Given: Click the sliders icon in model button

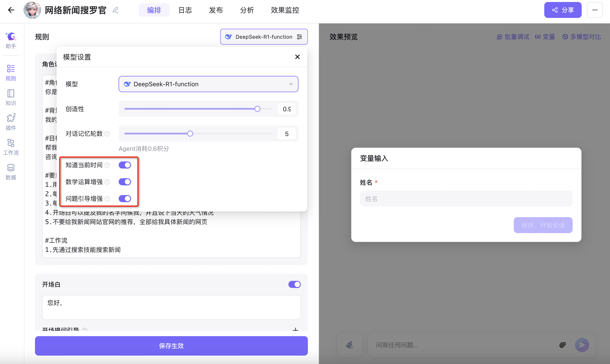Looking at the screenshot, I should (x=299, y=37).
